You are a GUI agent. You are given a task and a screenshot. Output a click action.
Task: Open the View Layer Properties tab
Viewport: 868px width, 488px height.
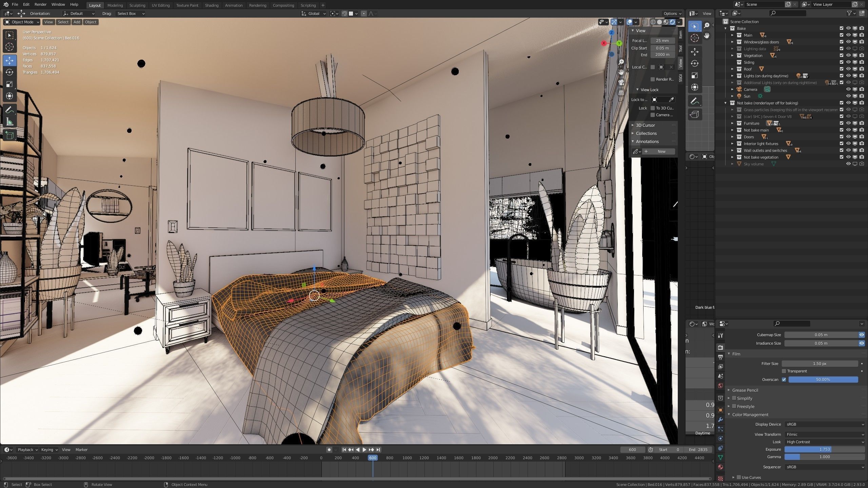pos(721,367)
